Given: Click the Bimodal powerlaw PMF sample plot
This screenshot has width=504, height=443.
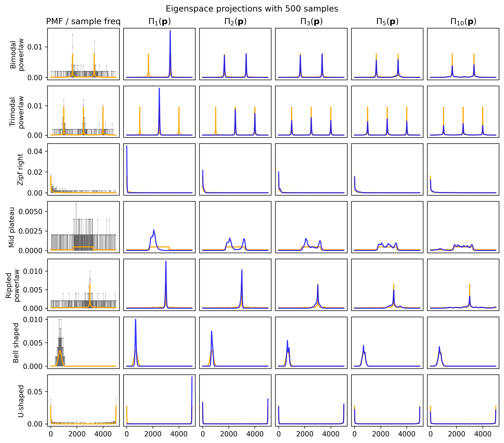Looking at the screenshot, I should click(x=83, y=54).
